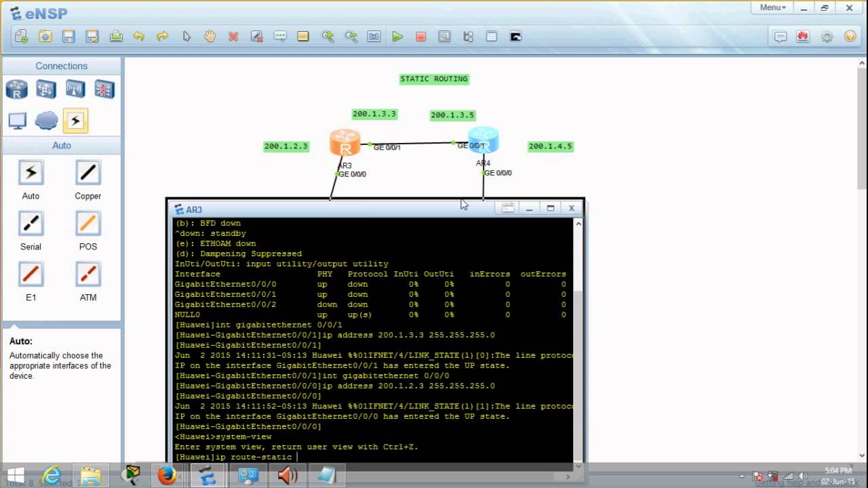Screen dimensions: 868x488
Task: Select the Cloud device category
Action: pyautogui.click(x=46, y=121)
